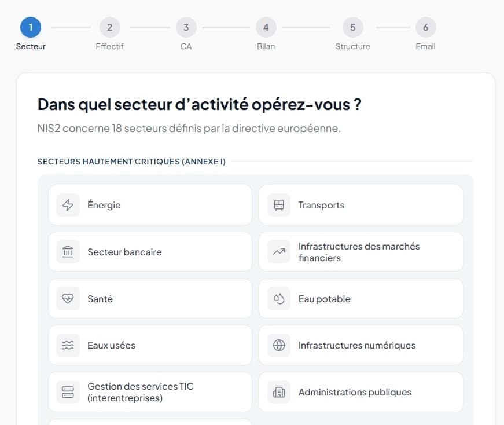Click the globe icon for Infrastructures numériques
This screenshot has height=425, width=504.
tap(279, 345)
